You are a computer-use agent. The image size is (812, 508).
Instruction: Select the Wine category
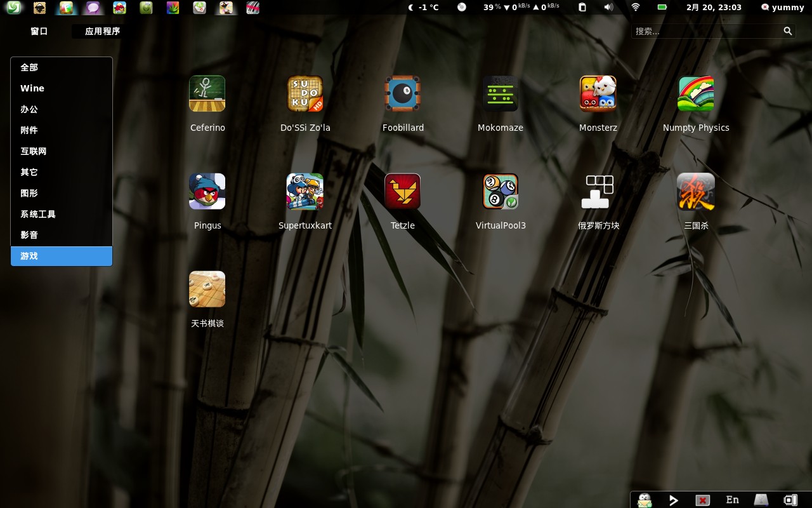click(62, 88)
